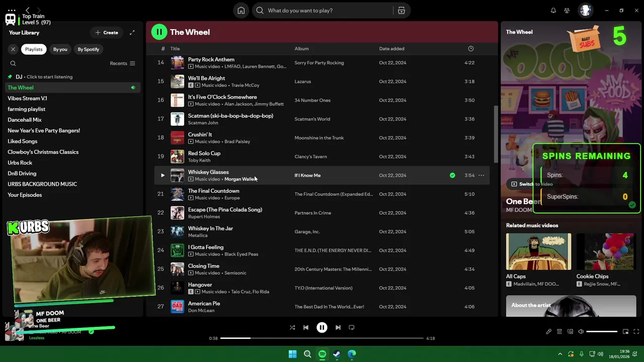The height and width of the screenshot is (362, 644).
Task: Open Your Episodes in the library
Action: pyautogui.click(x=73, y=195)
